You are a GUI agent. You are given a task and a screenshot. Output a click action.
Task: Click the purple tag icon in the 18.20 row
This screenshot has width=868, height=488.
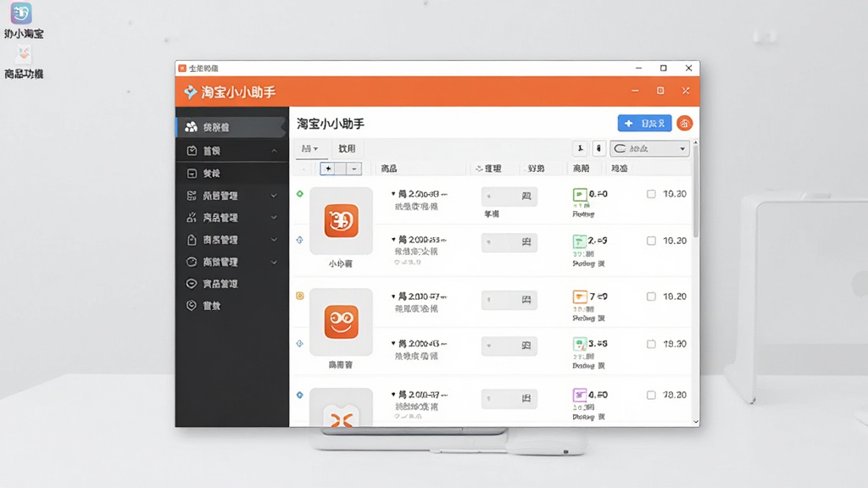coord(579,395)
